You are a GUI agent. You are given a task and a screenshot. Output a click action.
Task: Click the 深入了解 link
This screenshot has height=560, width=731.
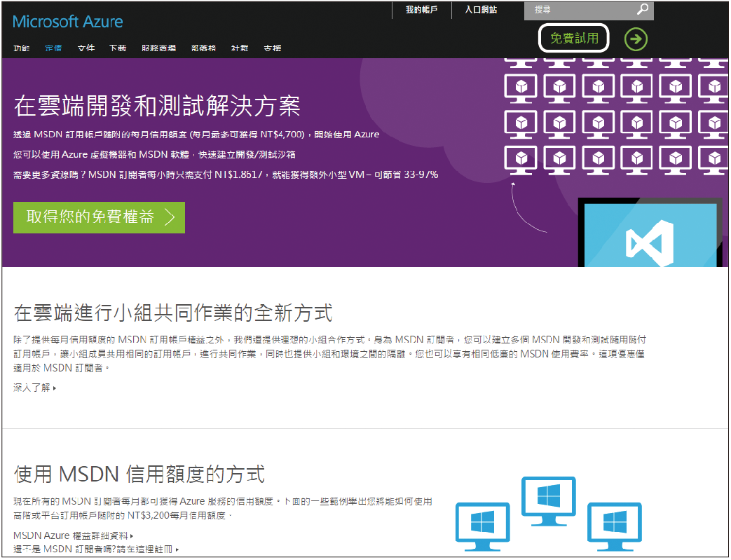(x=34, y=388)
